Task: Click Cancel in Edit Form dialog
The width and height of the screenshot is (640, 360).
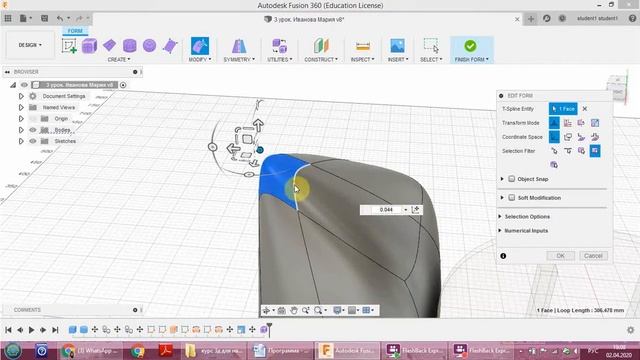Action: 593,256
